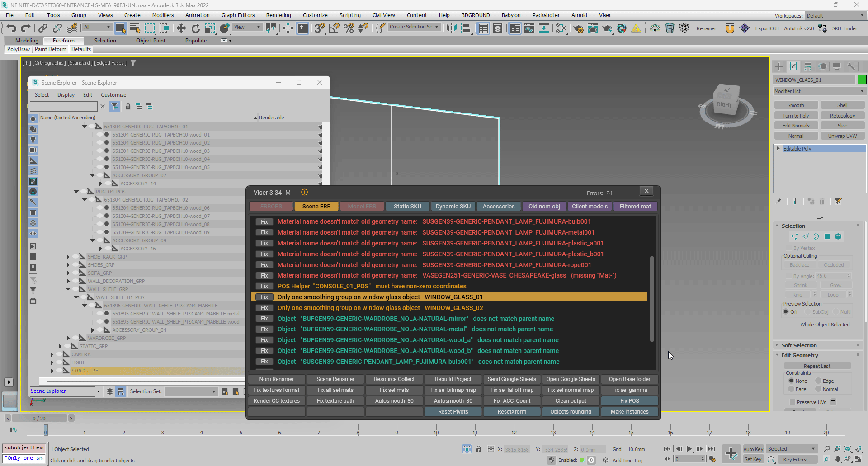
Task: Toggle the Auto Key button
Action: (753, 449)
